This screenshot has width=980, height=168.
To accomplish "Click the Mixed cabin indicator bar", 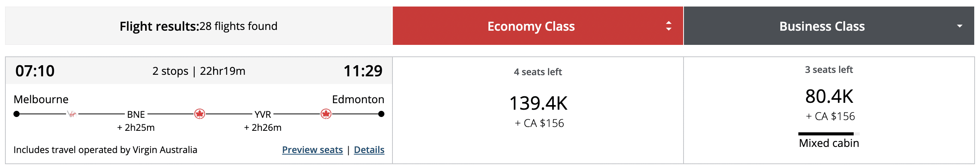I will [829, 134].
